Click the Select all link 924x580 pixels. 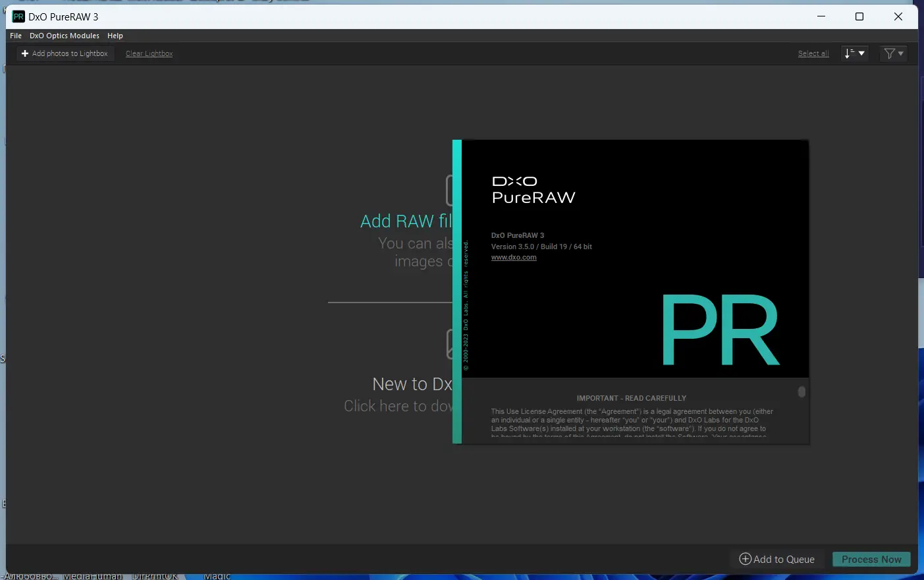click(813, 53)
